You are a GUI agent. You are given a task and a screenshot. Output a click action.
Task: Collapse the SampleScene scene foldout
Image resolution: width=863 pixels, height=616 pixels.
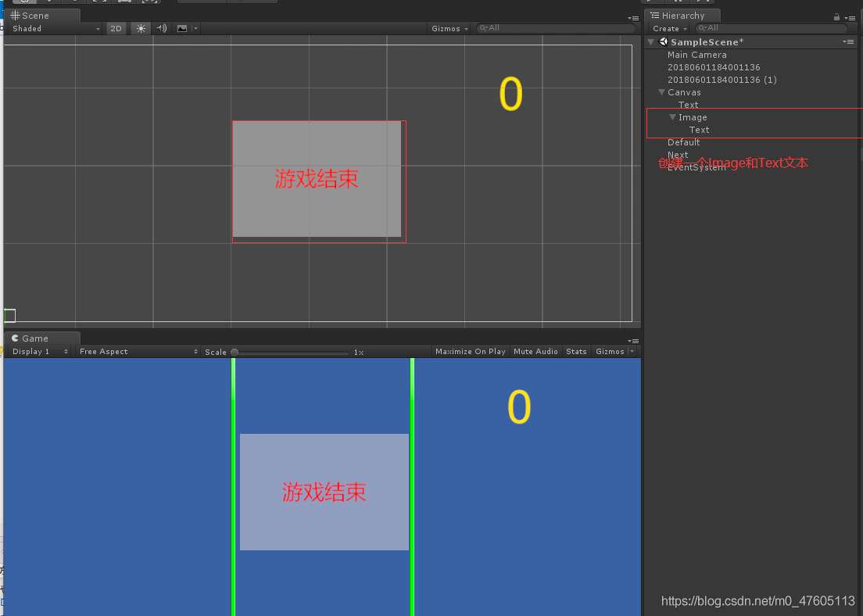click(x=651, y=42)
